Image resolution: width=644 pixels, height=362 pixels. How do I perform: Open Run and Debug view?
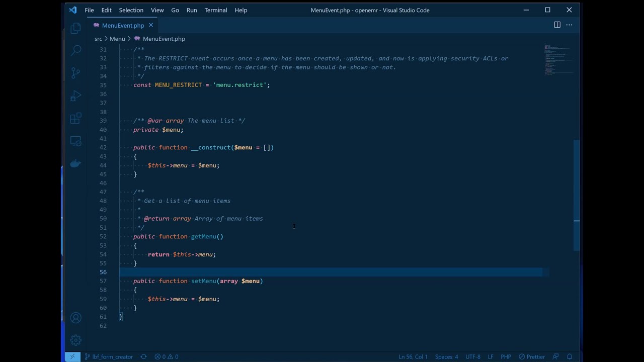(x=75, y=96)
